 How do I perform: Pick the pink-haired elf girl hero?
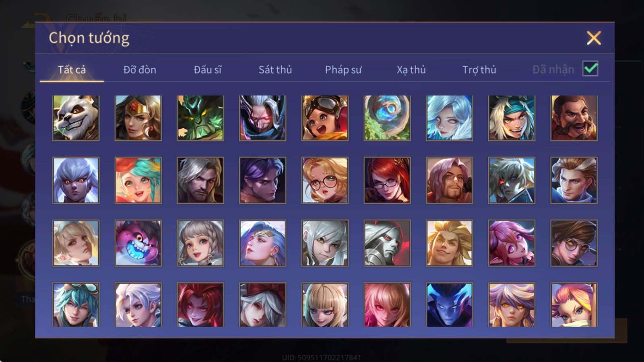pyautogui.click(x=512, y=243)
